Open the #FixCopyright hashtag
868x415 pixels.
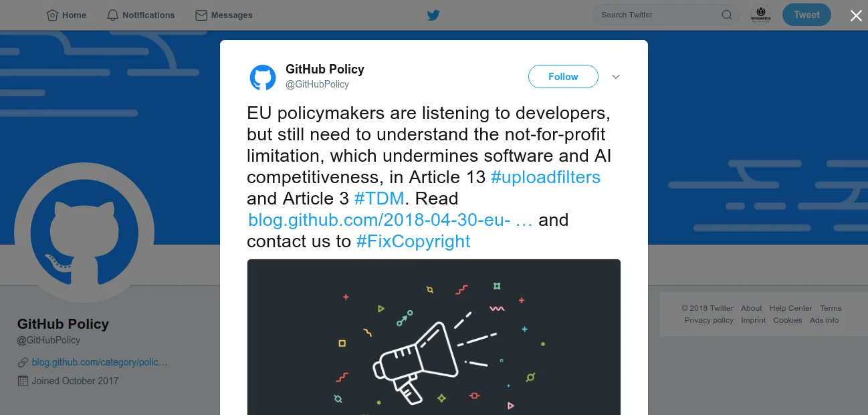[x=413, y=241]
